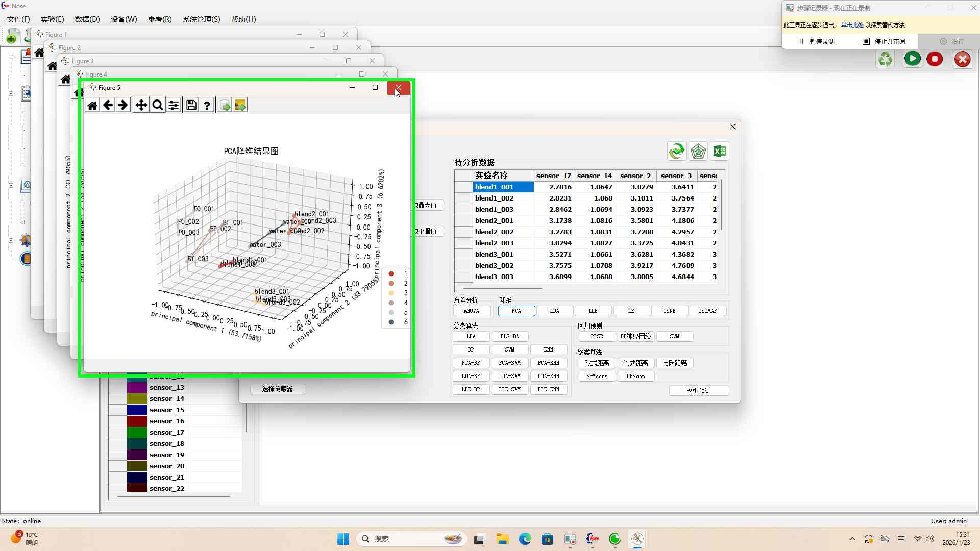
Task: Select the Pan axes tool in Figure 5
Action: coord(141,106)
